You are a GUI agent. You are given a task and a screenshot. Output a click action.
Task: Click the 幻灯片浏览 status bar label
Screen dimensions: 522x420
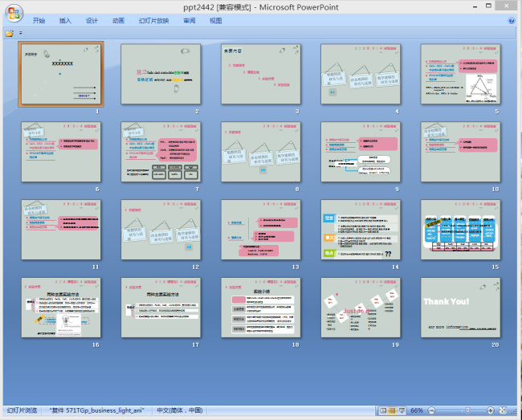(22, 410)
